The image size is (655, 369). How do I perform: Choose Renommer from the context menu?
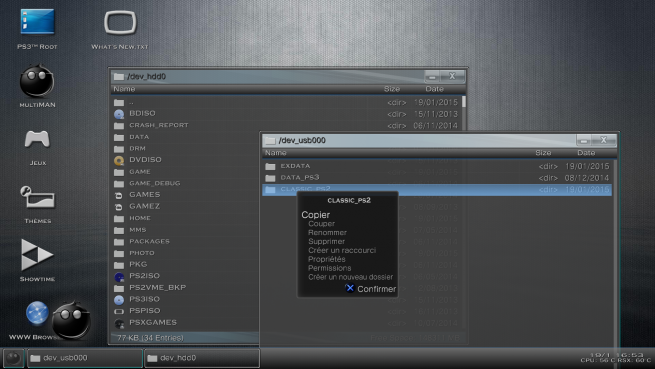[x=327, y=233]
